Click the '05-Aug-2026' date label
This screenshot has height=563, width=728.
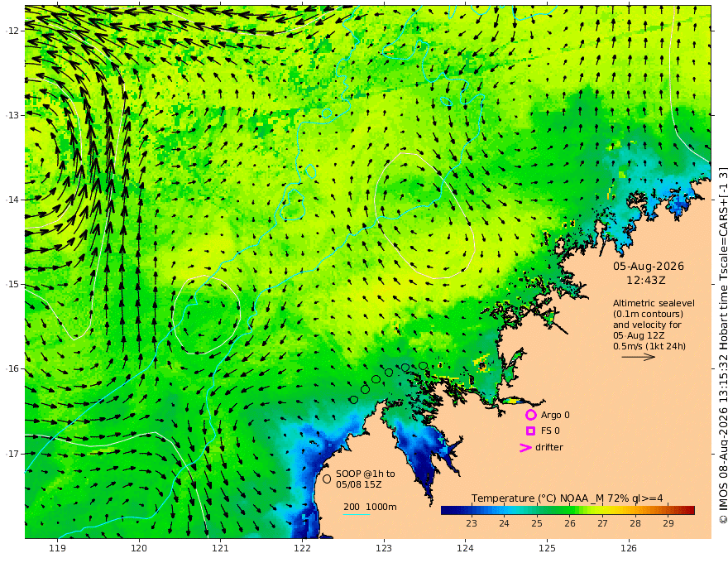[649, 266]
